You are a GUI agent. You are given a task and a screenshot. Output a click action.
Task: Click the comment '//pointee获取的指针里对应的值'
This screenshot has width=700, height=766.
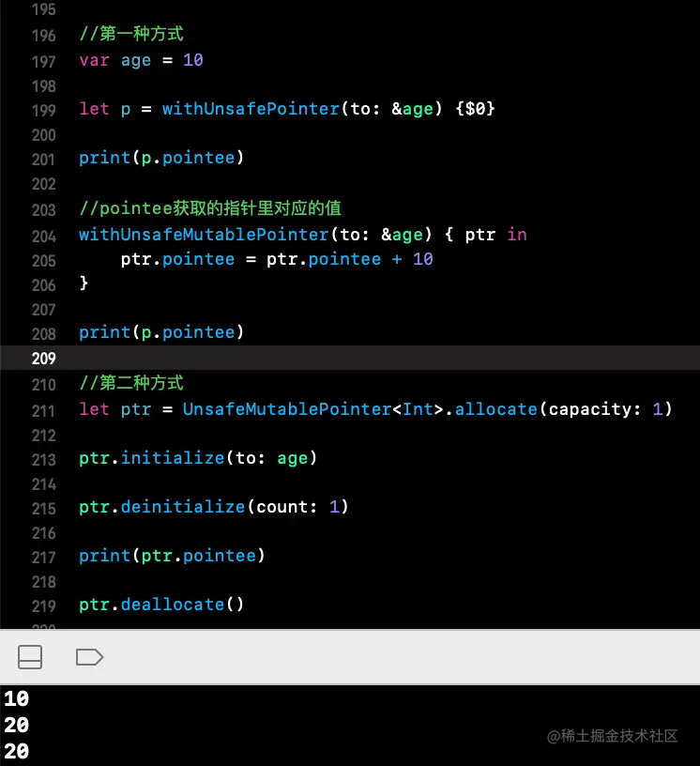(210, 208)
